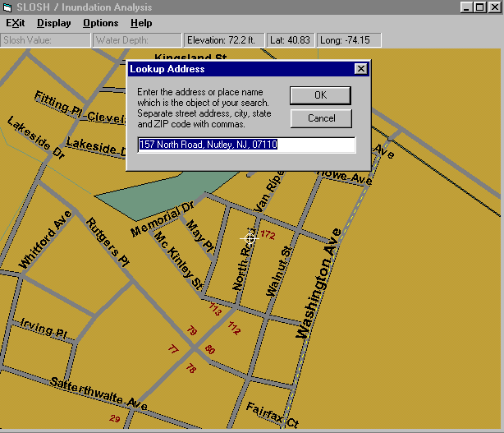Cancel the Lookup Address dialog
This screenshot has height=433, width=504.
[x=320, y=118]
